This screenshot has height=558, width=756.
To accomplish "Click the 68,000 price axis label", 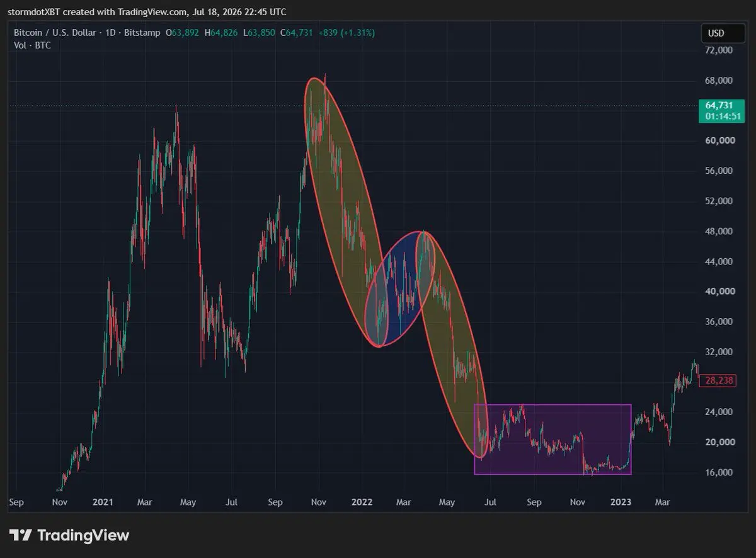I will (718, 81).
